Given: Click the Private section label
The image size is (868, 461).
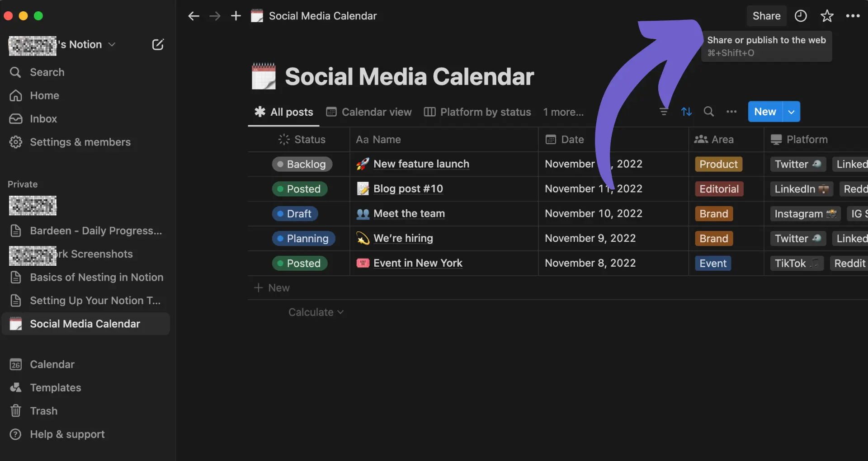Looking at the screenshot, I should tap(23, 184).
